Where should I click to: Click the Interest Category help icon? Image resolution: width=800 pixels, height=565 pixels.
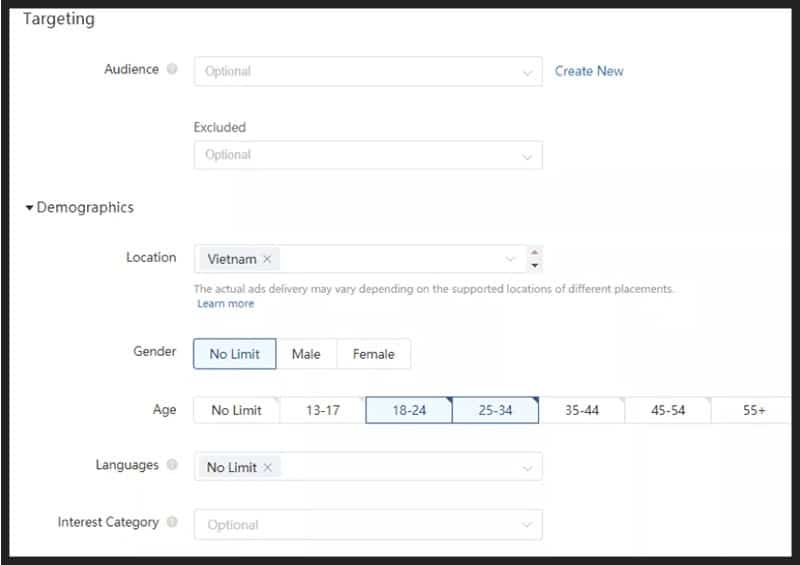click(x=173, y=523)
